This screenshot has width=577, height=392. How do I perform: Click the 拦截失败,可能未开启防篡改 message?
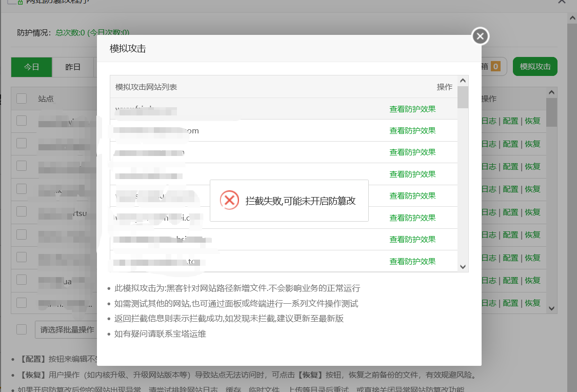[300, 201]
